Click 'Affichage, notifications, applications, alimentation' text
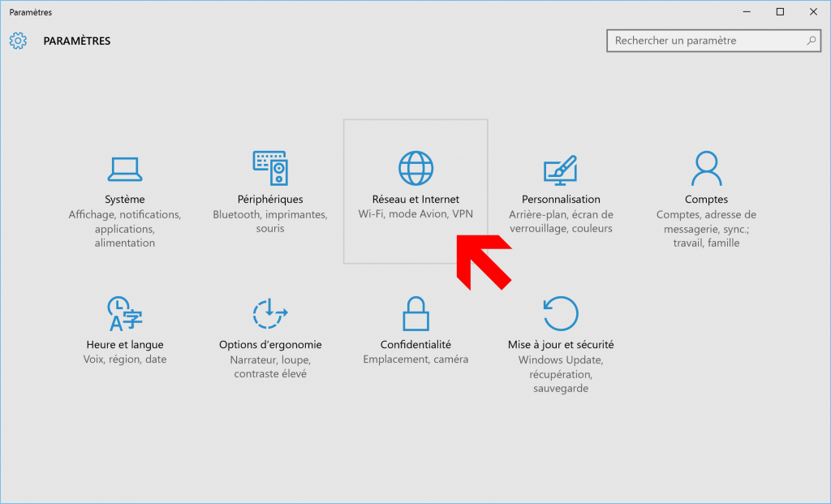This screenshot has height=504, width=831. coord(124,229)
